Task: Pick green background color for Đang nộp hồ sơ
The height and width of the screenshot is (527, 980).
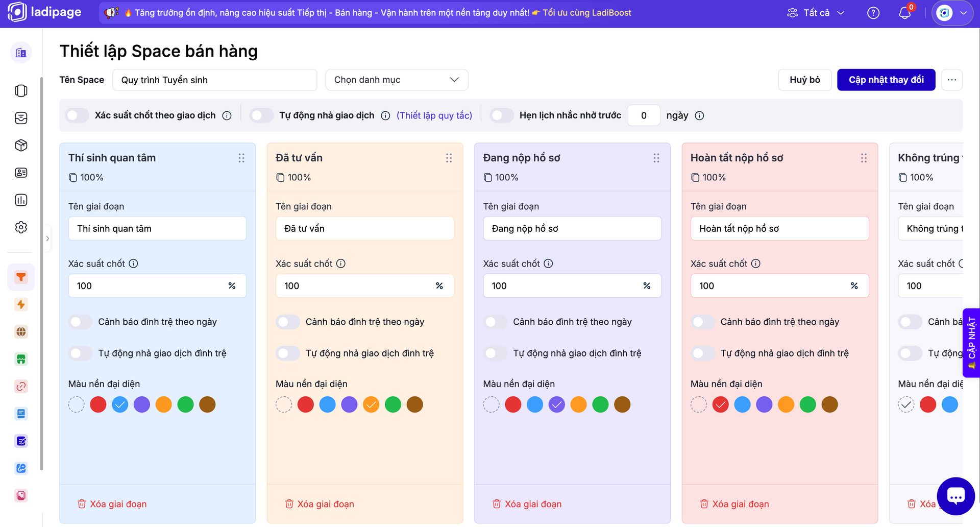Action: [x=600, y=404]
